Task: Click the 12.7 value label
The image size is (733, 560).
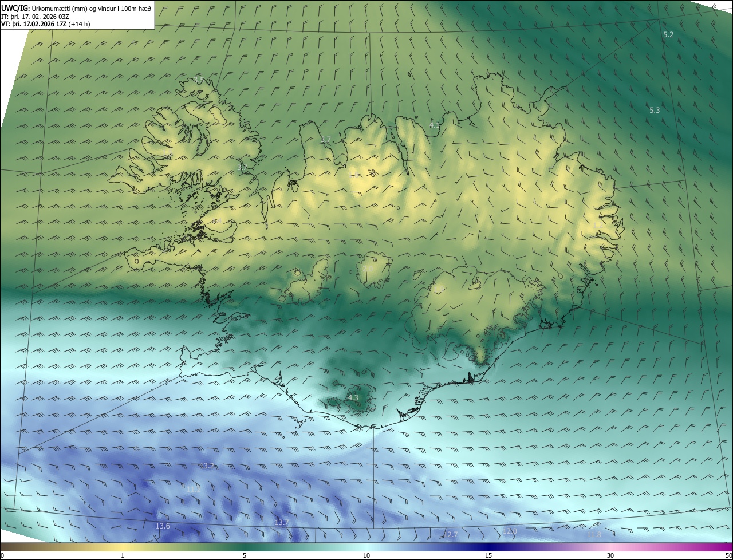Action: tap(451, 534)
